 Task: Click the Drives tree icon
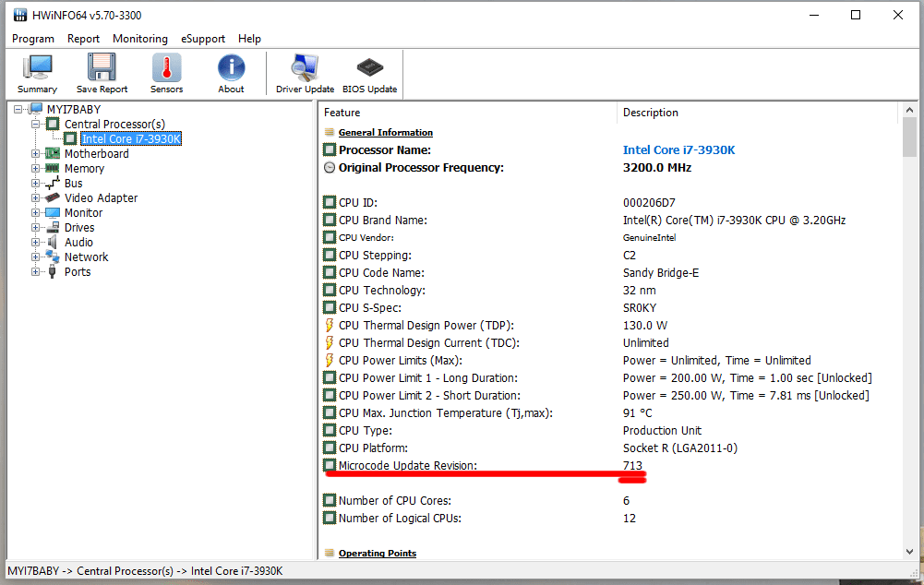53,227
